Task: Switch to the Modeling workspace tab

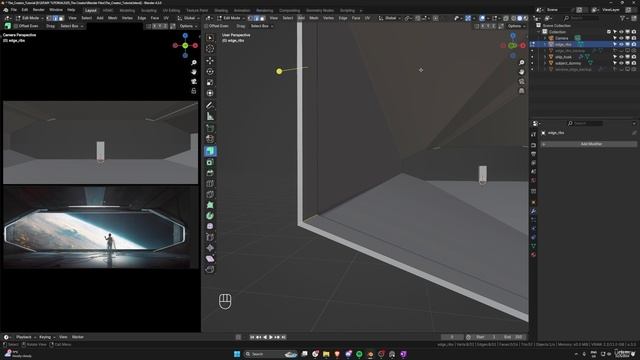Action: [127, 11]
